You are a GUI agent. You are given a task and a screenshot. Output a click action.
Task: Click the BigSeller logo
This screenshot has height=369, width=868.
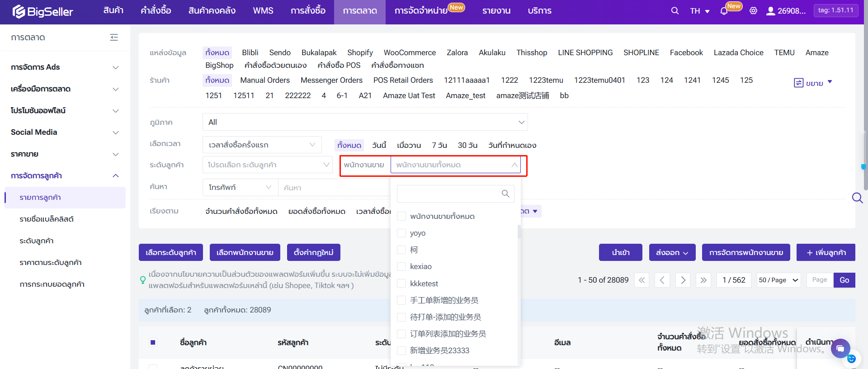pos(42,12)
